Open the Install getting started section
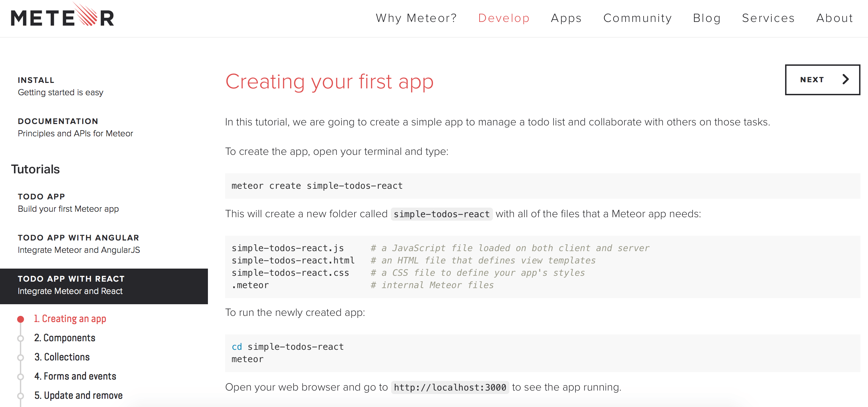The height and width of the screenshot is (407, 868). 60,86
